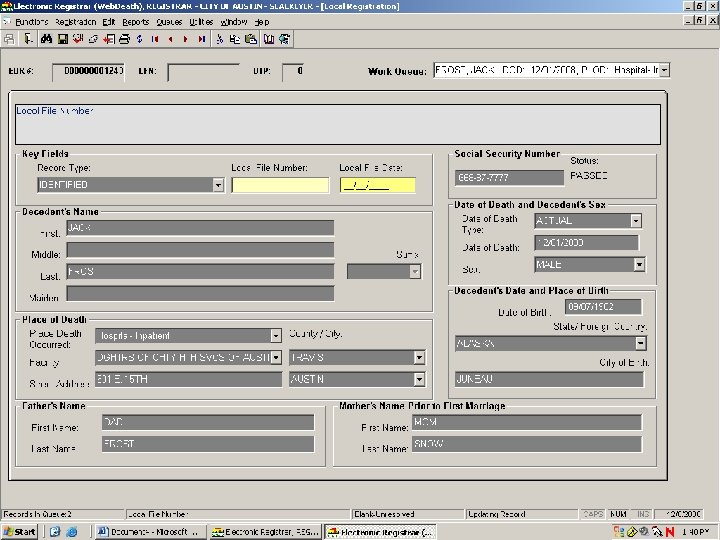Click Mother's First Name field
Image resolution: width=720 pixels, height=540 pixels.
[x=527, y=422]
